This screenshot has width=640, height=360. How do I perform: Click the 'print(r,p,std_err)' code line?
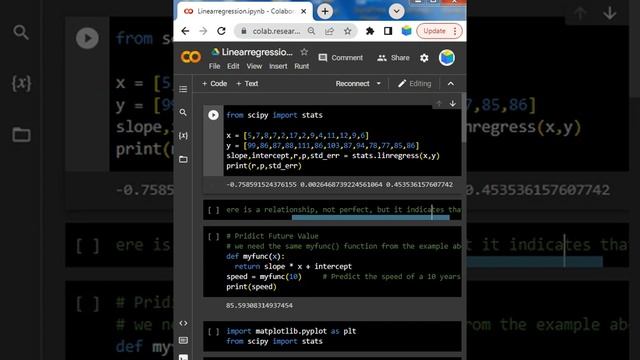(264, 166)
